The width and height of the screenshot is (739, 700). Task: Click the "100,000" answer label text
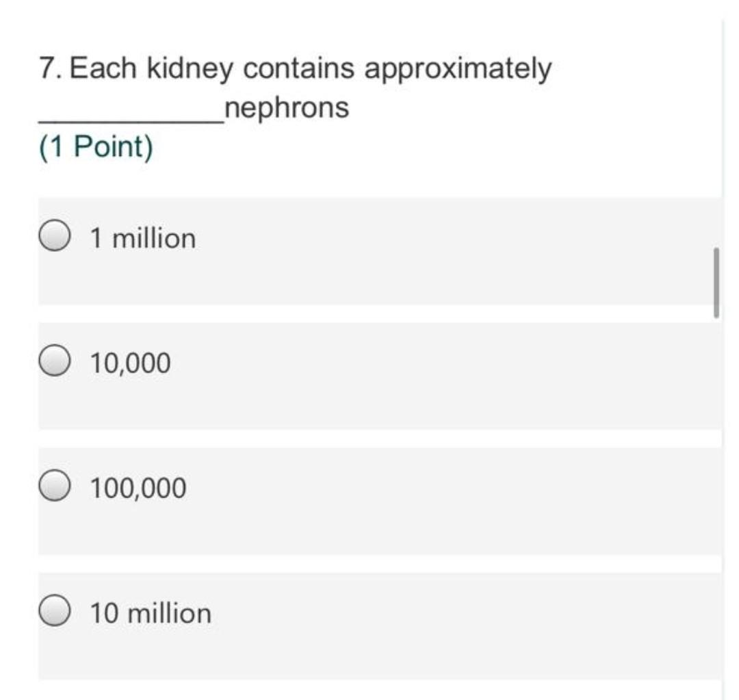[138, 488]
